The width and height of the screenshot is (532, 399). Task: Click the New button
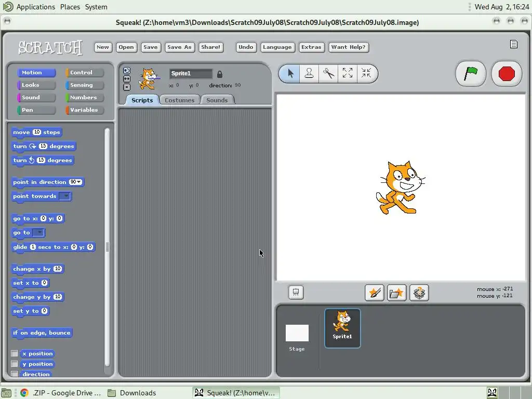pos(103,47)
